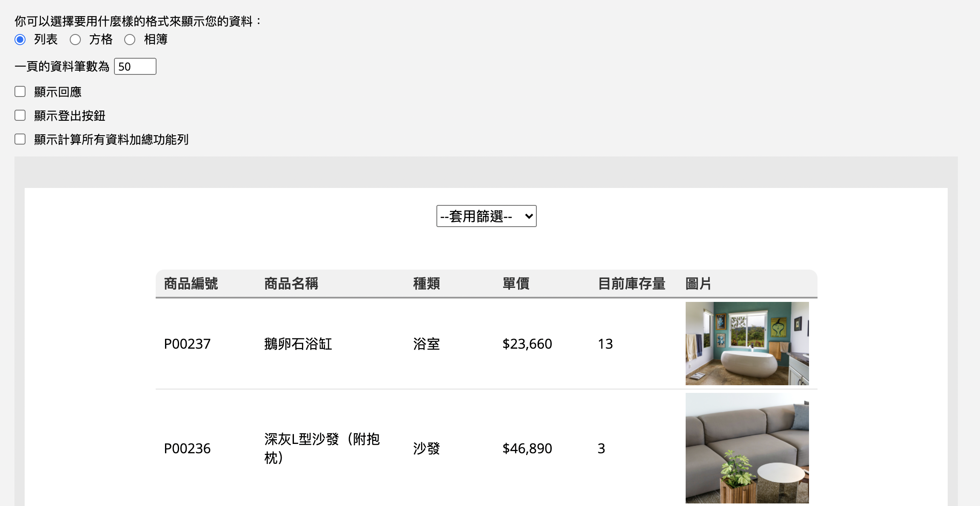
Task: Click the records per page input field
Action: (x=135, y=66)
